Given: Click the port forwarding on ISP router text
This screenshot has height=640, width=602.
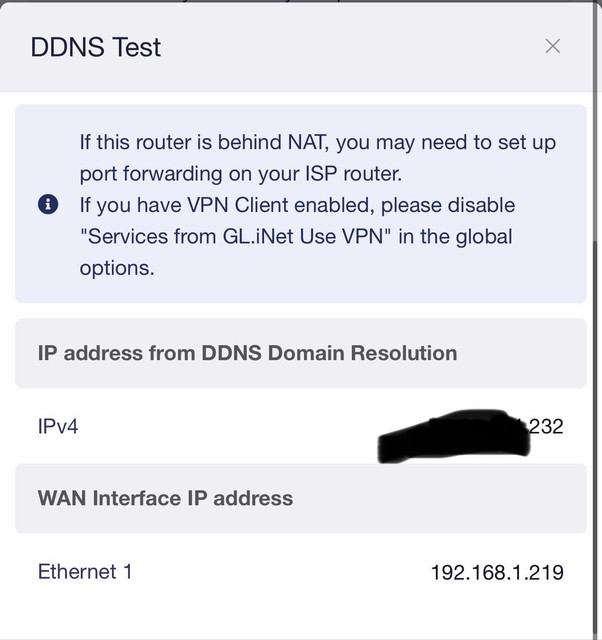Looking at the screenshot, I should (241, 174).
